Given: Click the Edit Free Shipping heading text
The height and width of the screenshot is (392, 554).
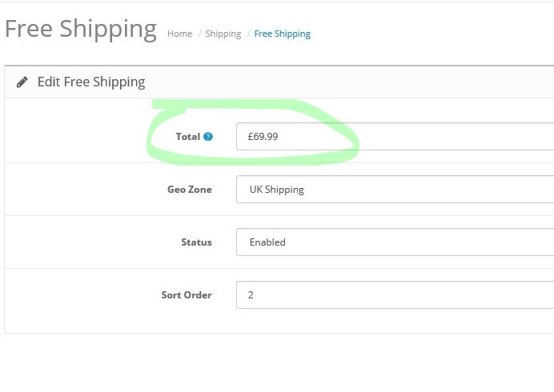Looking at the screenshot, I should (x=91, y=82).
